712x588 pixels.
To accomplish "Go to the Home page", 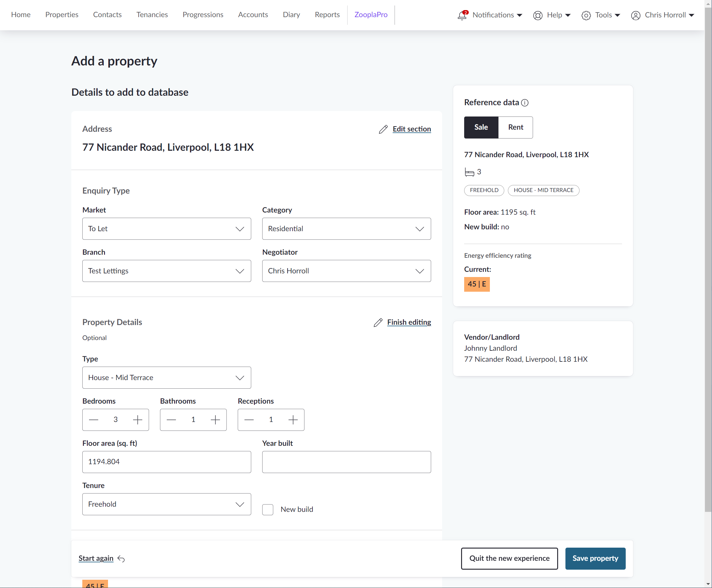I will tap(21, 15).
